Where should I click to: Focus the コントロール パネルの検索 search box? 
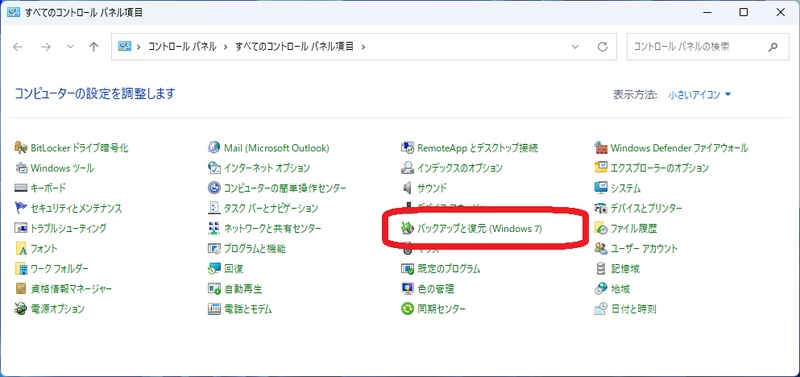[x=708, y=47]
